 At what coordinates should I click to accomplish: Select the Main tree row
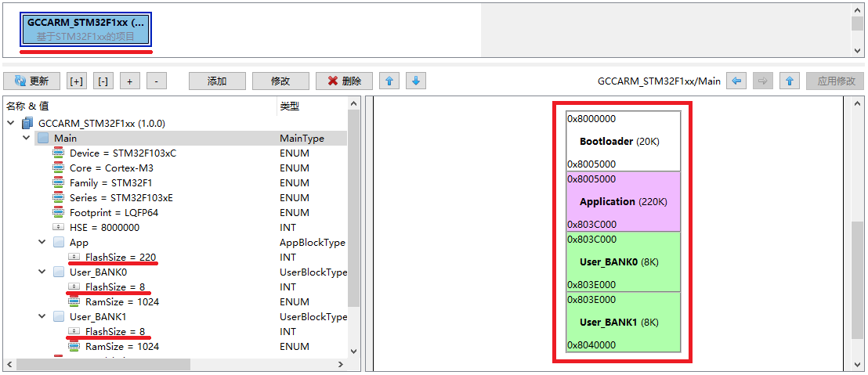click(x=190, y=139)
